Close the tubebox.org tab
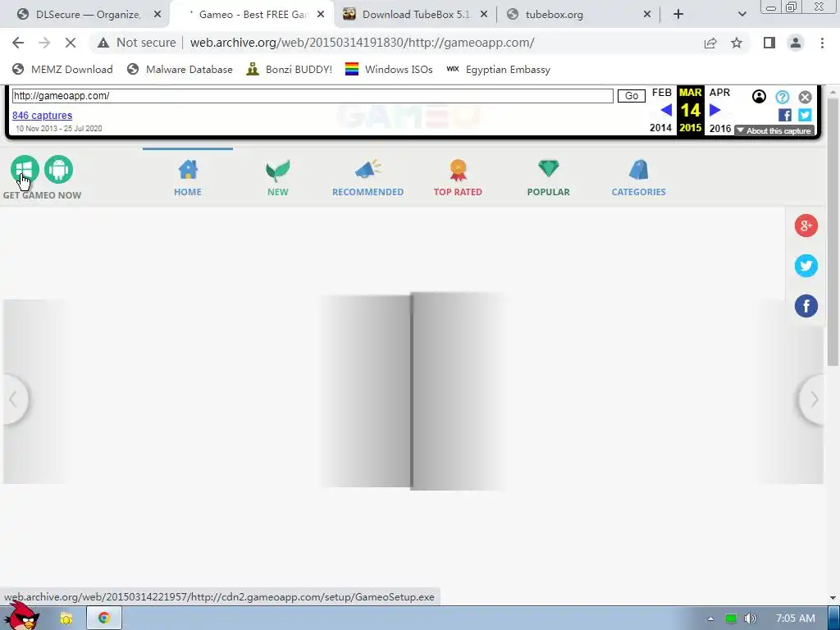The width and height of the screenshot is (840, 630). click(x=646, y=15)
